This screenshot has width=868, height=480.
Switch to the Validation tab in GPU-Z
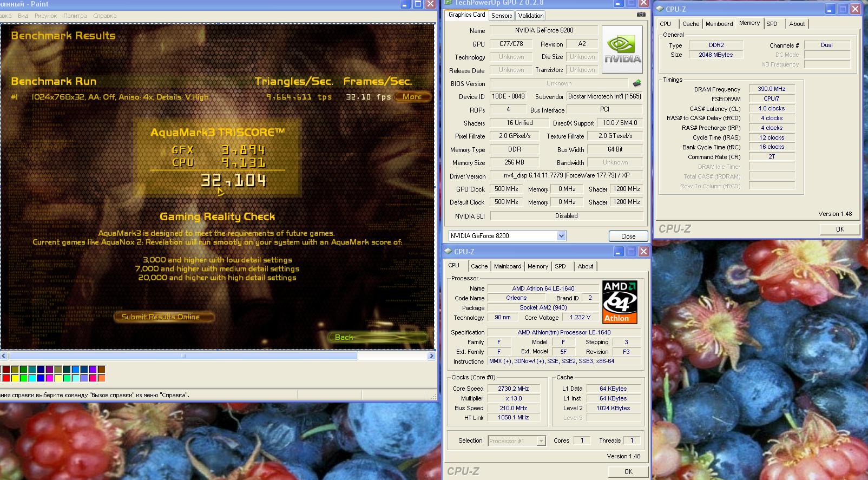(x=530, y=16)
